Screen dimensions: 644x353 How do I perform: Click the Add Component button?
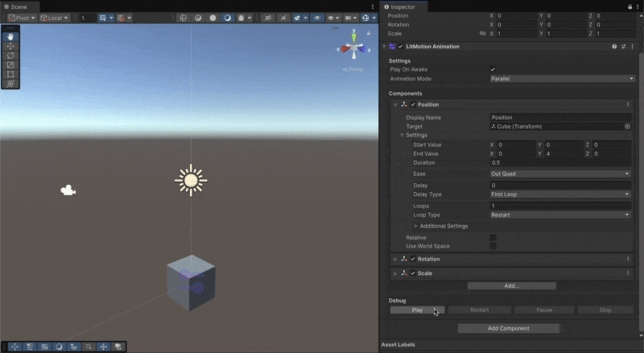click(509, 328)
